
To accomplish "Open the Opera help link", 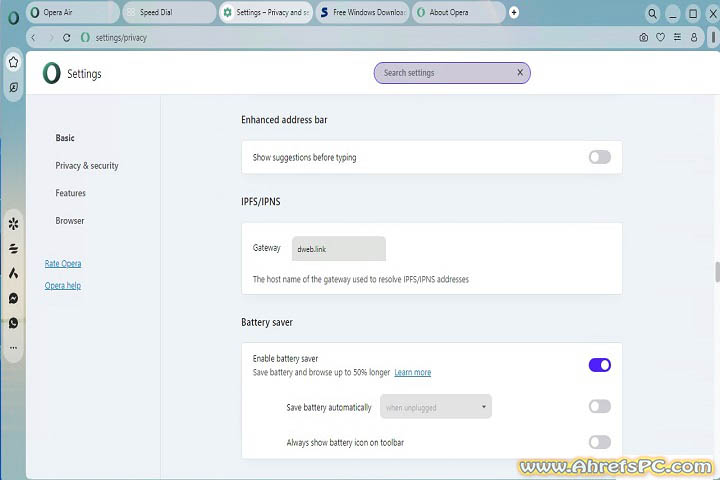I will [x=63, y=286].
